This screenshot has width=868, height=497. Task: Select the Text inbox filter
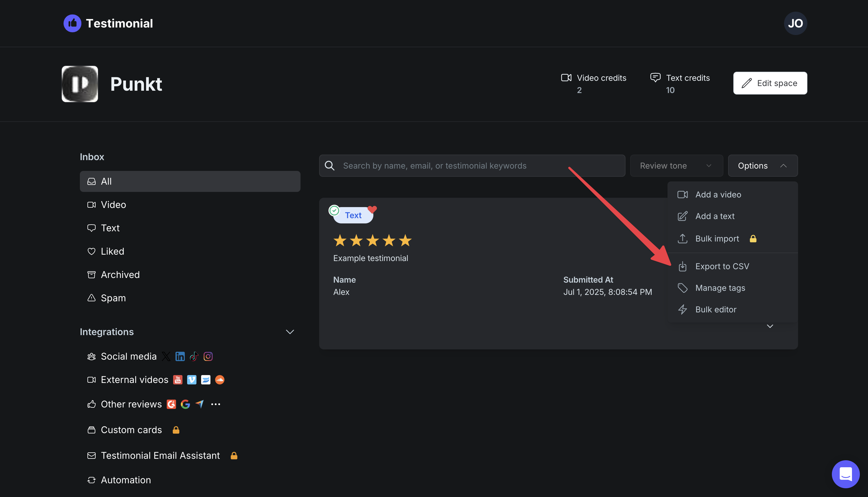[x=190, y=228]
